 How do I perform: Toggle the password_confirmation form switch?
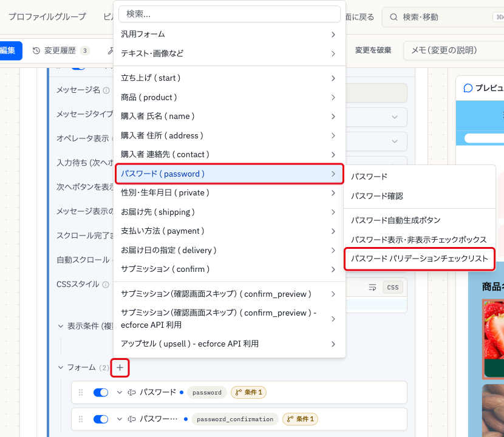[x=101, y=419]
